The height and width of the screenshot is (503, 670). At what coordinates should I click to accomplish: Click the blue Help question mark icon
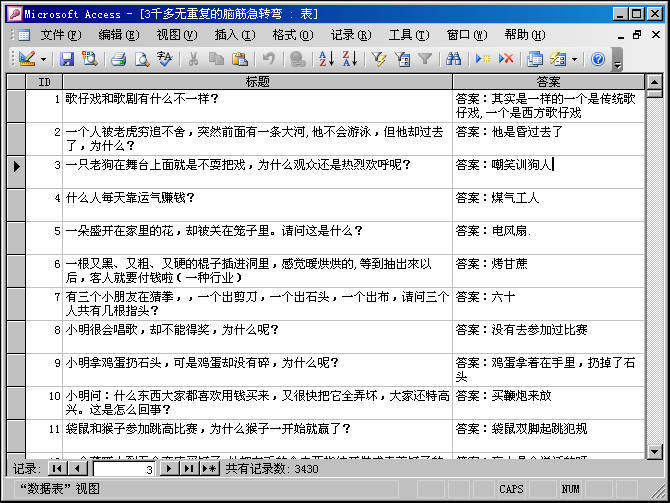(x=598, y=59)
